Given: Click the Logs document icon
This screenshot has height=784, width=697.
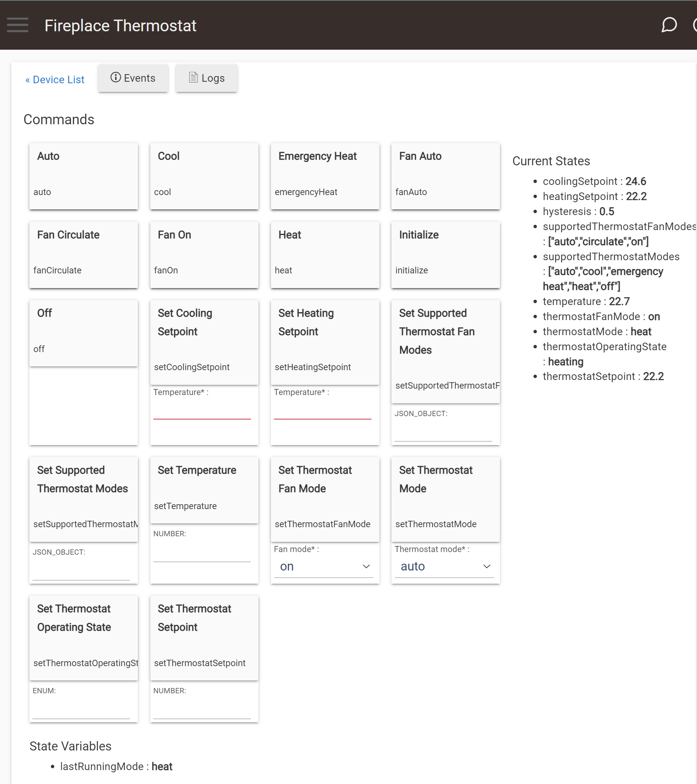Looking at the screenshot, I should (193, 78).
